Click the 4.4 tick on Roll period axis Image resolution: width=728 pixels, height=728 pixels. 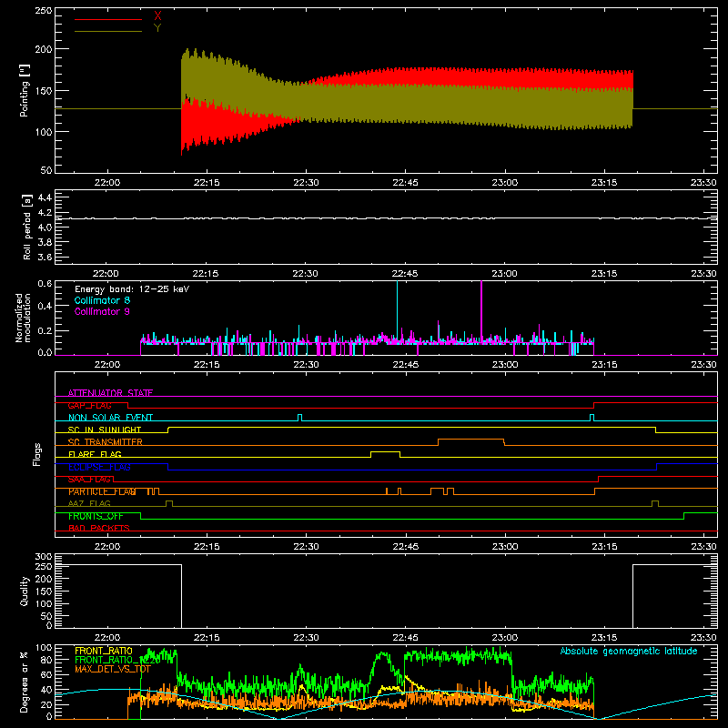pyautogui.click(x=45, y=197)
